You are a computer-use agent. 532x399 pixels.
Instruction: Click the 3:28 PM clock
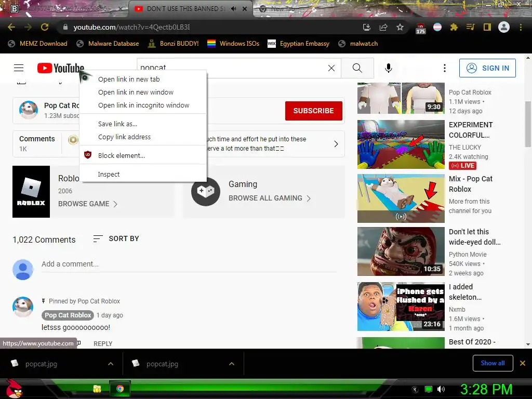click(486, 389)
